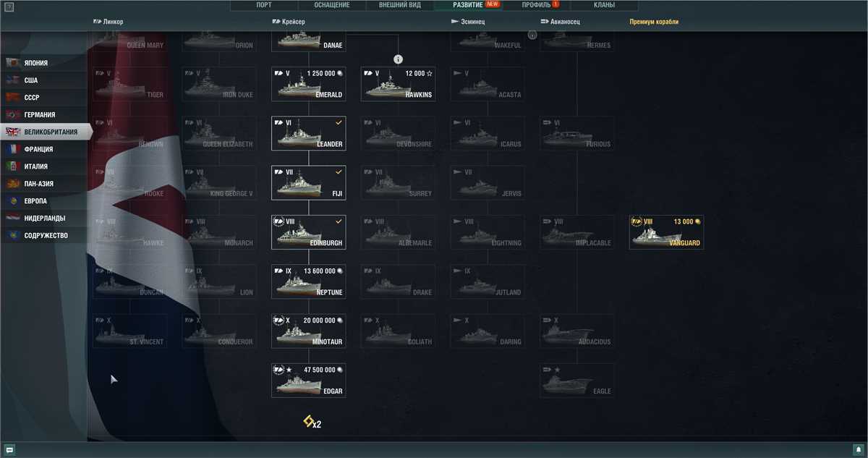Select the Edinburgh cruiser card
The width and height of the screenshot is (868, 458).
[308, 232]
